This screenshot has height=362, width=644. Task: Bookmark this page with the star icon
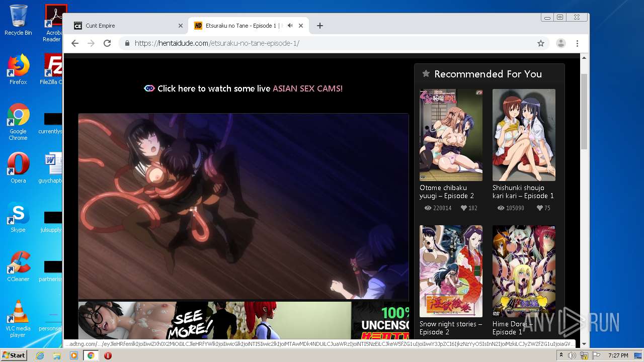541,43
